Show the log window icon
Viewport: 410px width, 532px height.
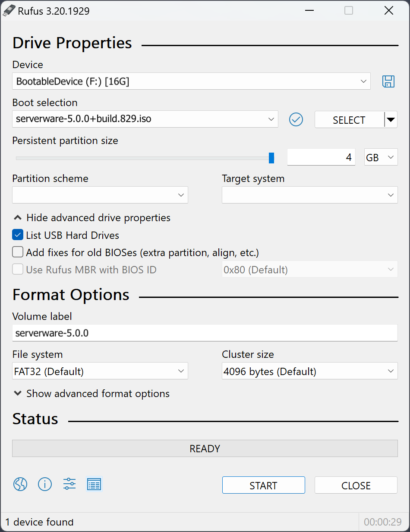click(94, 485)
